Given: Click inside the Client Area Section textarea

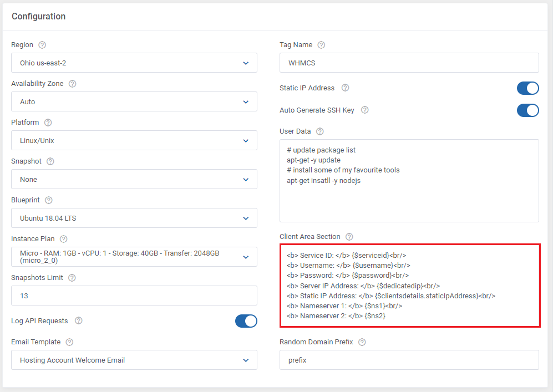Looking at the screenshot, I should coord(410,286).
